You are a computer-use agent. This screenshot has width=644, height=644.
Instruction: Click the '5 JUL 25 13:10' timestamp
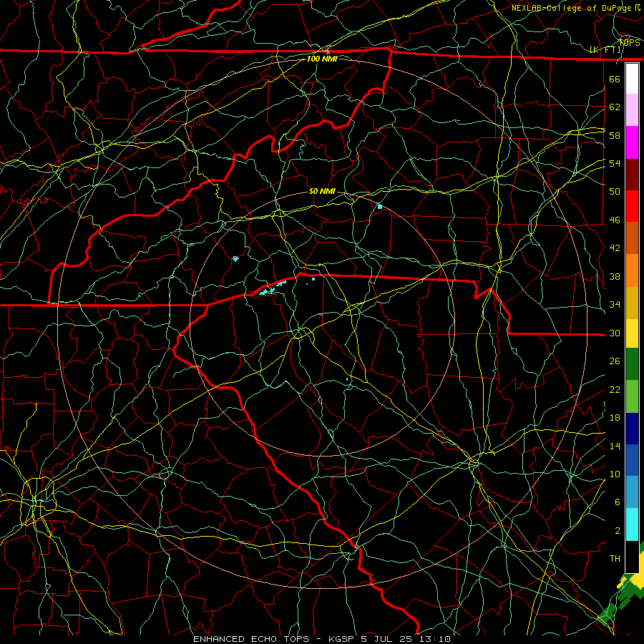[x=406, y=639]
